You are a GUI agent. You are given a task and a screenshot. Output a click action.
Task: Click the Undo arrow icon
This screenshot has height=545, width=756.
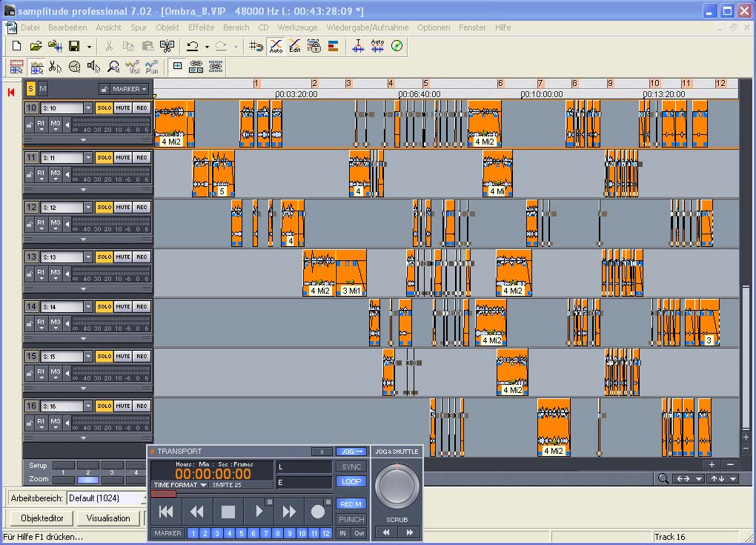coord(193,46)
